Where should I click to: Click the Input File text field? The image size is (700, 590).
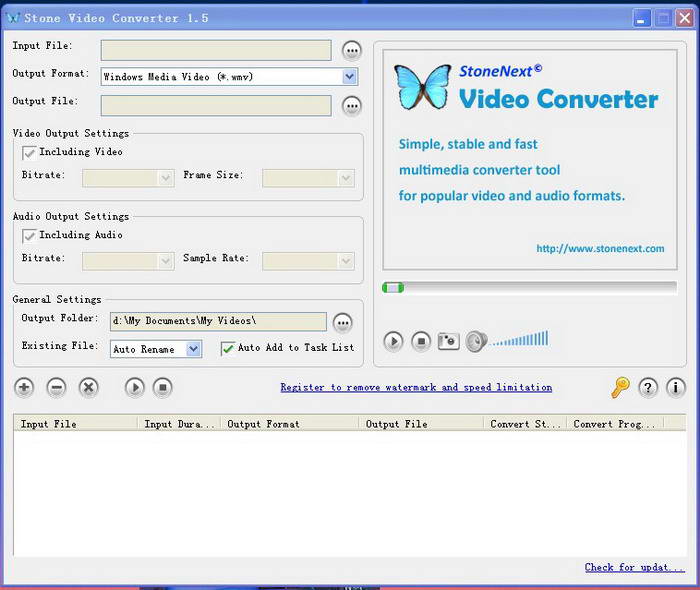(216, 50)
